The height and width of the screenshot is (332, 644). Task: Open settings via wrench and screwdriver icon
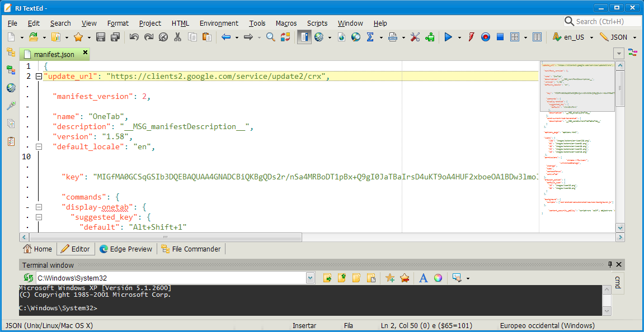pyautogui.click(x=415, y=37)
